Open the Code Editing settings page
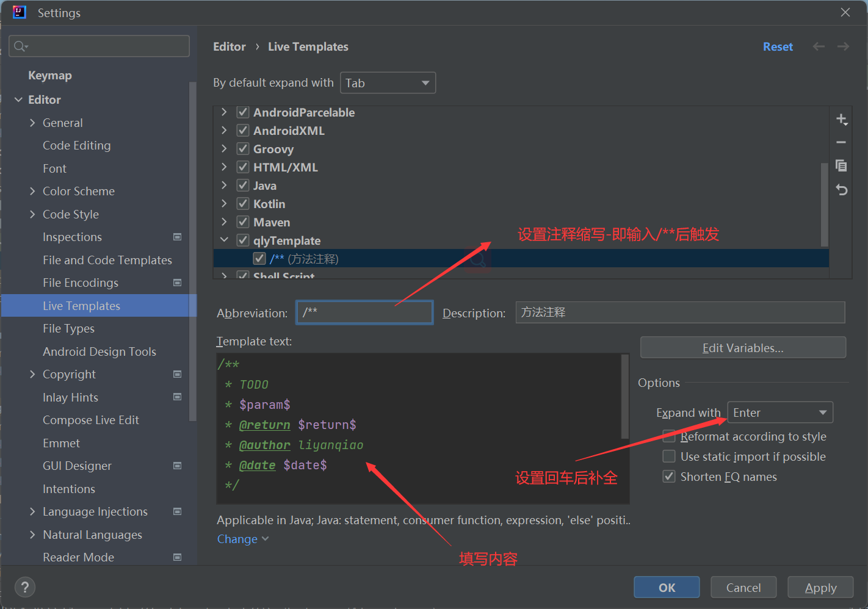The width and height of the screenshot is (868, 609). coord(77,145)
